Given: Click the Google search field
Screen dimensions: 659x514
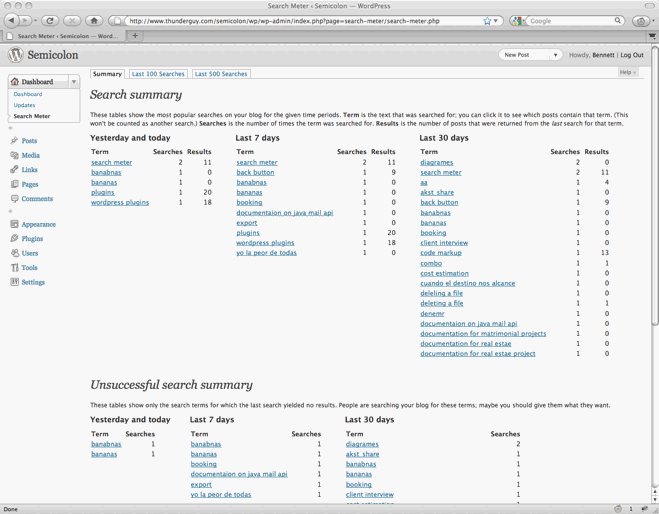Looking at the screenshot, I should [x=570, y=20].
